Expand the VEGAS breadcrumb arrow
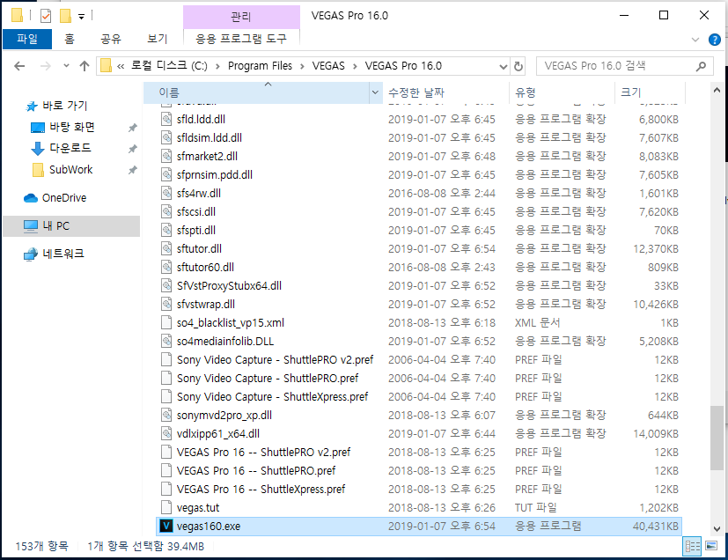The width and height of the screenshot is (728, 560). point(355,66)
